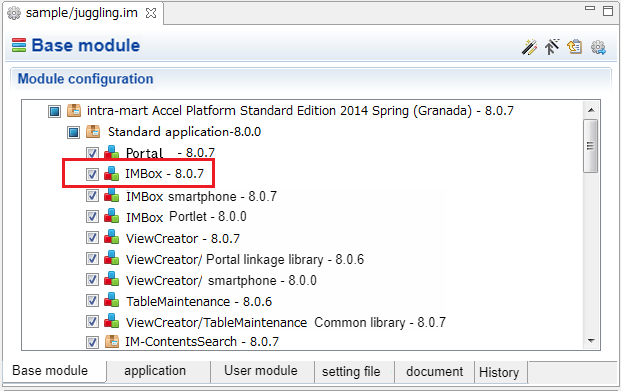Uncheck ViewCreator/TableMaintenance Common library checkbox

(92, 322)
